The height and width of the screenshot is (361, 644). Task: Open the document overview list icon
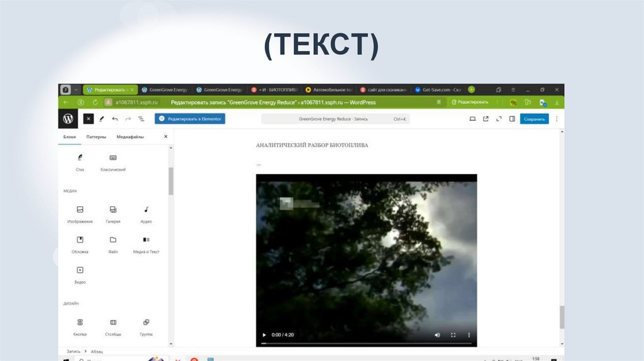(x=142, y=119)
